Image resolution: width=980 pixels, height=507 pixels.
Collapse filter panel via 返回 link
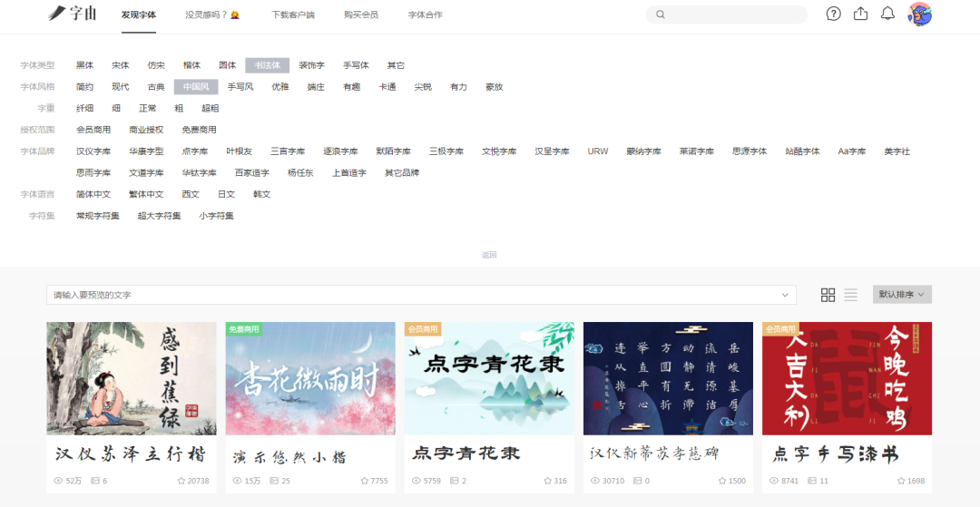pos(489,255)
